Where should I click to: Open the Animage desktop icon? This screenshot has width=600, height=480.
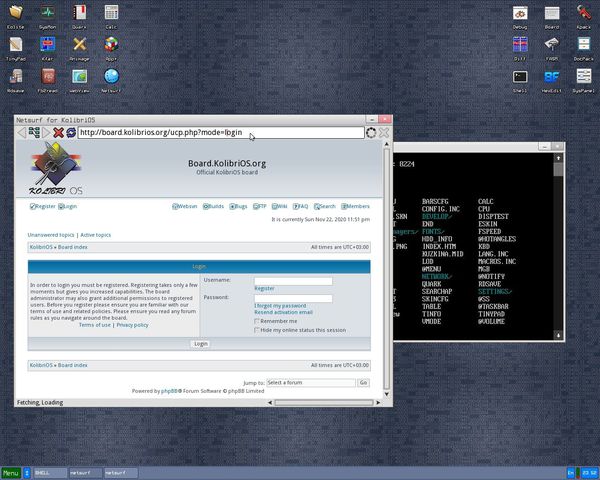coord(79,45)
